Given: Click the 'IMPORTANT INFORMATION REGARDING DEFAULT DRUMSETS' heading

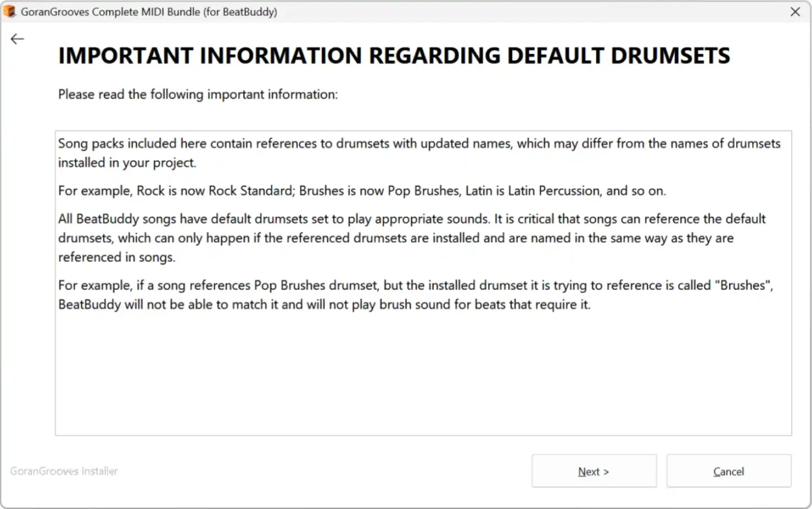Looking at the screenshot, I should 394,56.
